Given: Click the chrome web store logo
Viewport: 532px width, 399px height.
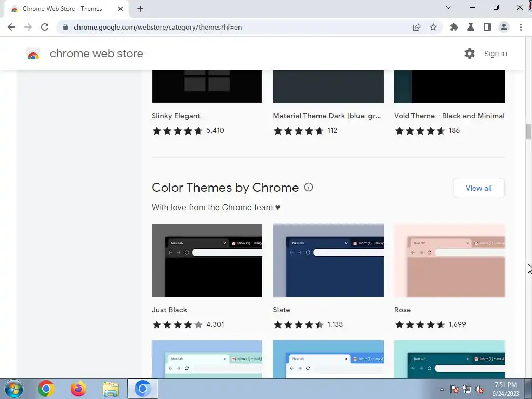Looking at the screenshot, I should (33, 54).
